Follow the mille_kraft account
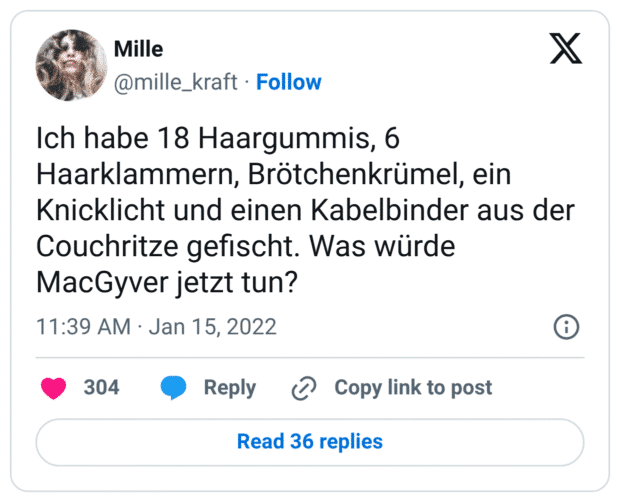 [289, 82]
